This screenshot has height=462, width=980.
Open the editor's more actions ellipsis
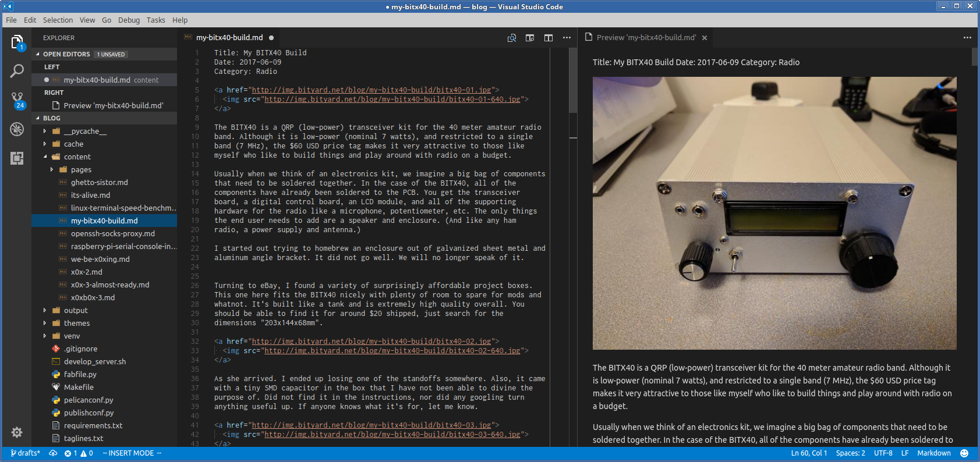pos(567,38)
